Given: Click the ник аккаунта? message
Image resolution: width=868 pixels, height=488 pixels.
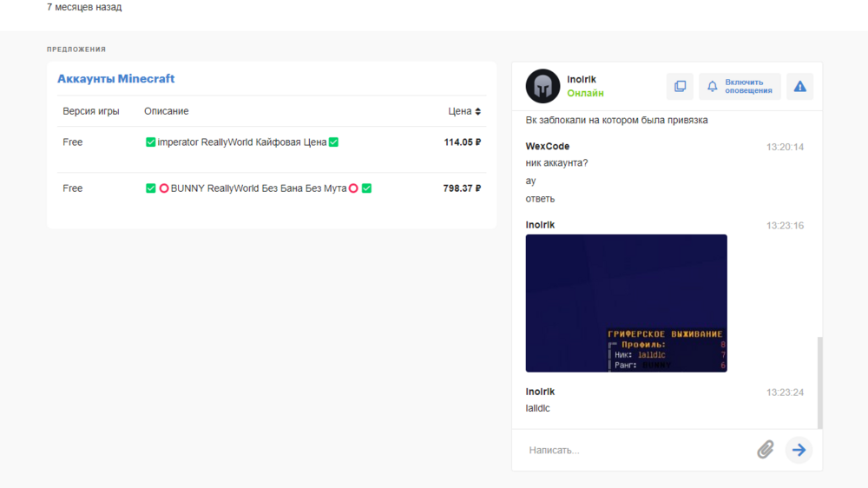Looking at the screenshot, I should [556, 163].
